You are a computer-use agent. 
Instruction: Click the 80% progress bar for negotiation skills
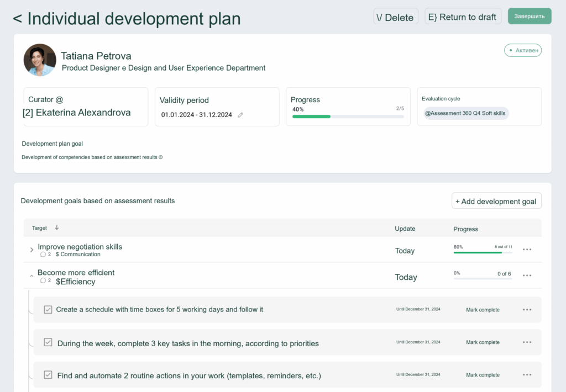click(x=483, y=252)
